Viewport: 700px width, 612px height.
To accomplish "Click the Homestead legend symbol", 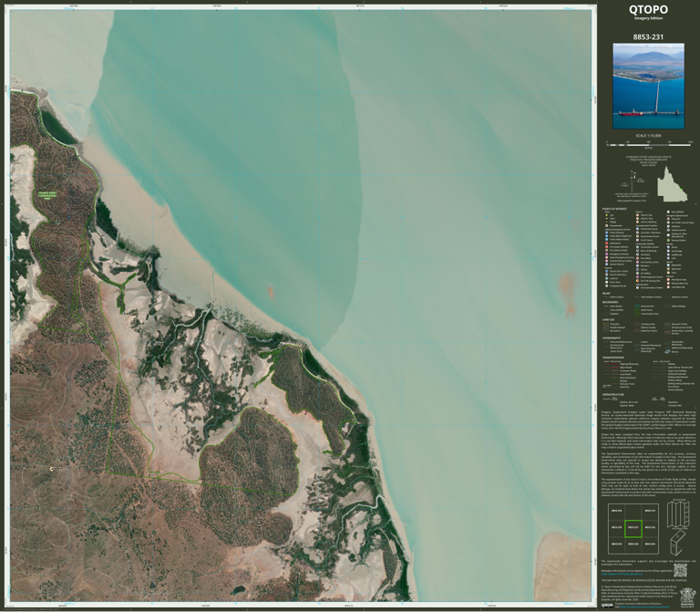I will coord(607,225).
